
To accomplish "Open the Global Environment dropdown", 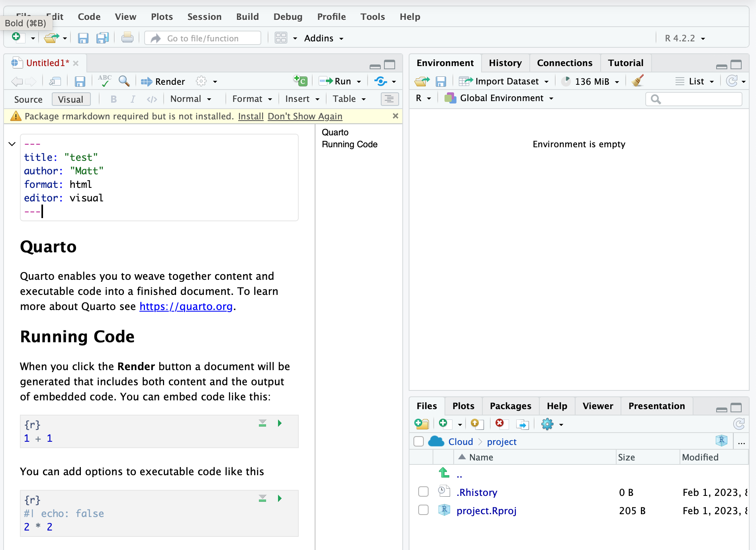I will coord(499,98).
